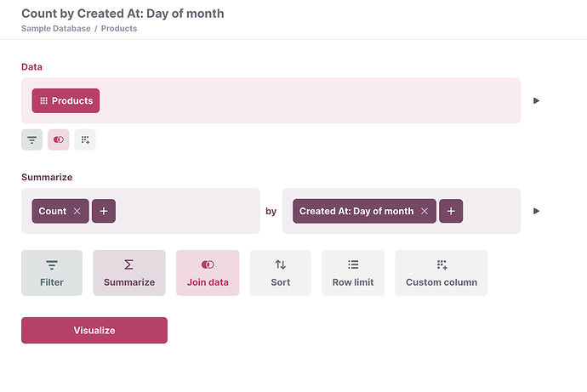This screenshot has height=392, width=587.
Task: Open the Sample Database breadcrumb link
Action: coord(55,28)
